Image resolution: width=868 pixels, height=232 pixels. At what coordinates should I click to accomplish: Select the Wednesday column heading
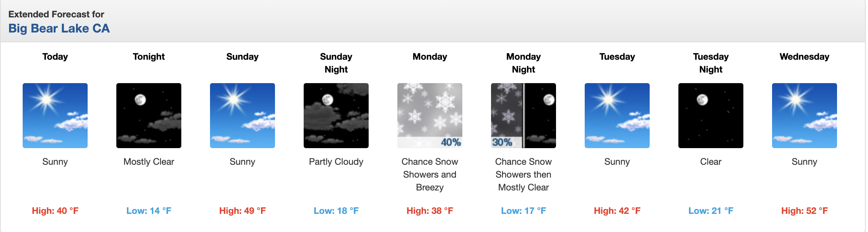pos(805,57)
